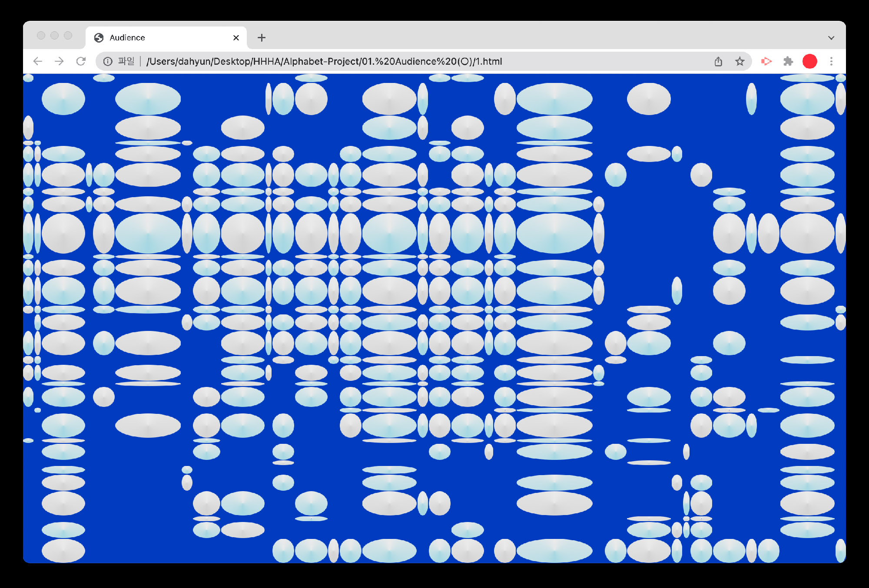
Task: Click the window's yellow minimize button
Action: pos(54,36)
